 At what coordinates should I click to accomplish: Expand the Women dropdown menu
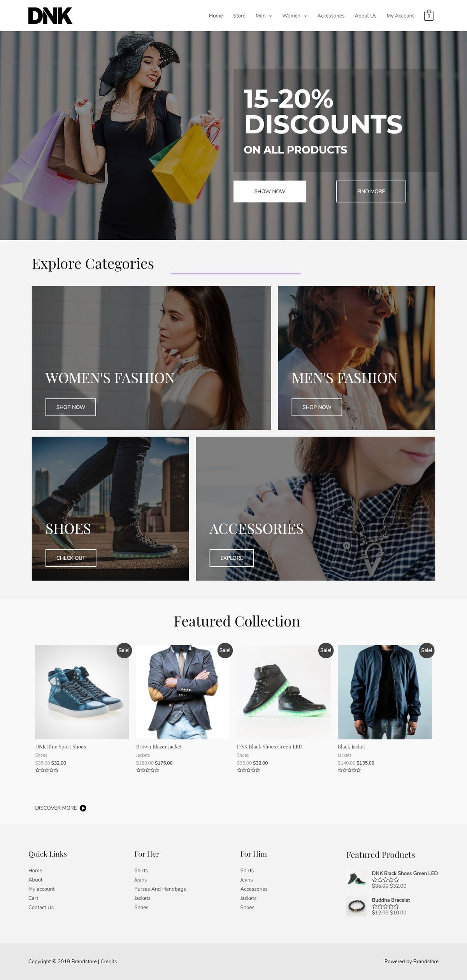295,16
